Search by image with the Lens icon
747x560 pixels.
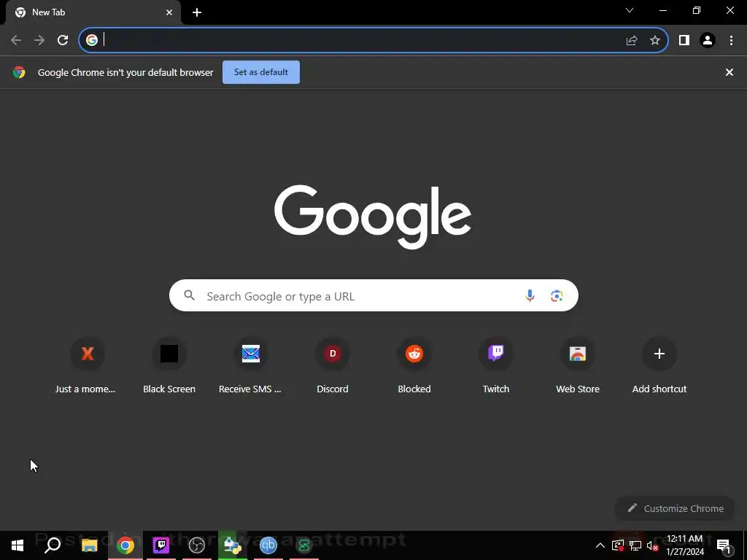pos(557,296)
